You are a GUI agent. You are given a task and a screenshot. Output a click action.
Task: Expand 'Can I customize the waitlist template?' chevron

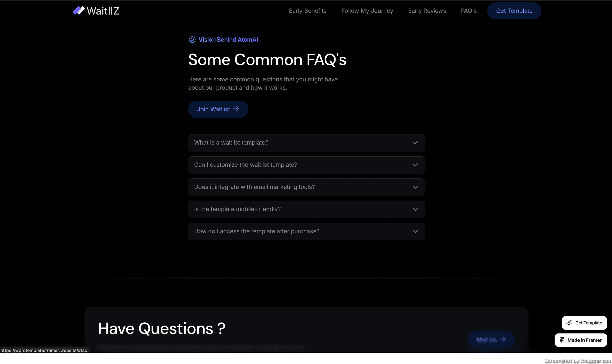pos(415,165)
